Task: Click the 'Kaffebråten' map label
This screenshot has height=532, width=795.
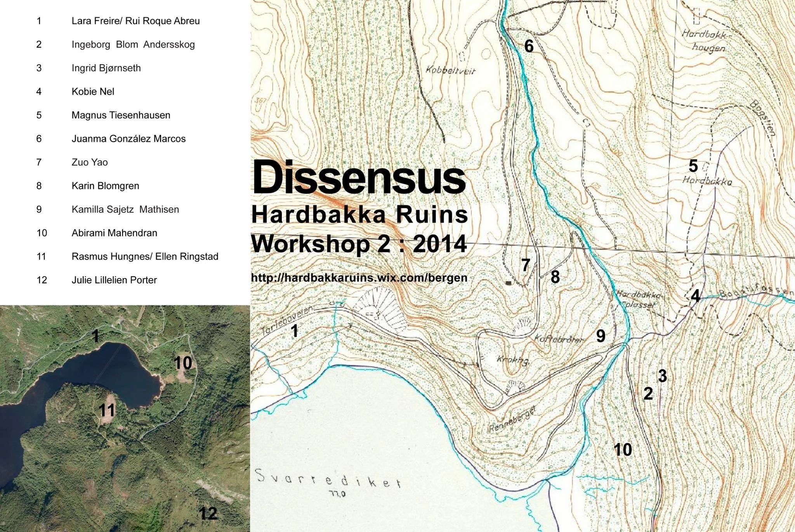Action: (559, 339)
